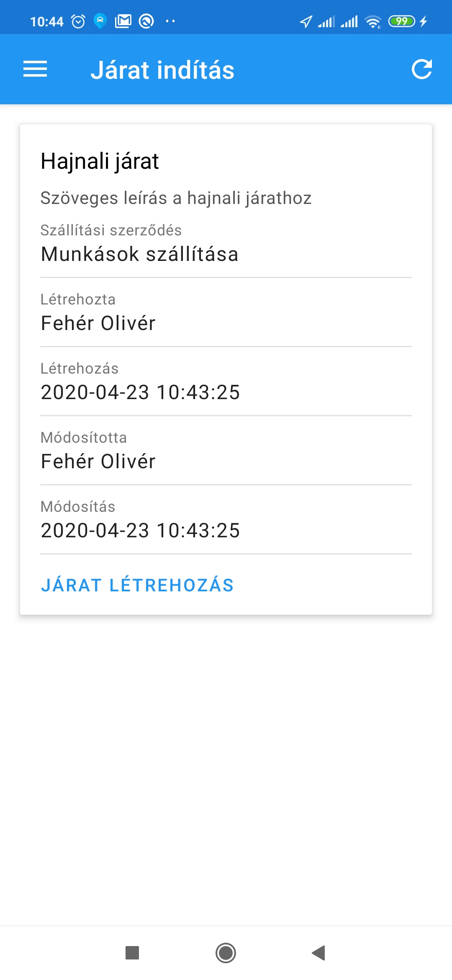Image resolution: width=452 pixels, height=980 pixels.
Task: Select the Hajnali járat card title
Action: pos(100,161)
